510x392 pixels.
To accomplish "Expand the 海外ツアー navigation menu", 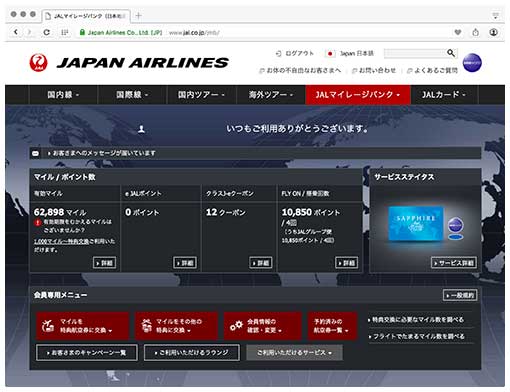I will tap(271, 95).
